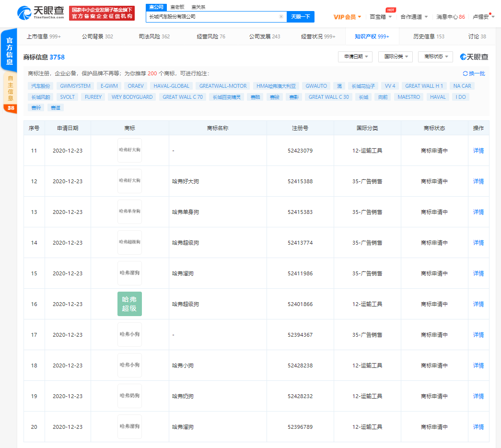Viewport: 501px width, 448px height.
Task: Open trademark thumbnail in row 11
Action: click(x=129, y=150)
